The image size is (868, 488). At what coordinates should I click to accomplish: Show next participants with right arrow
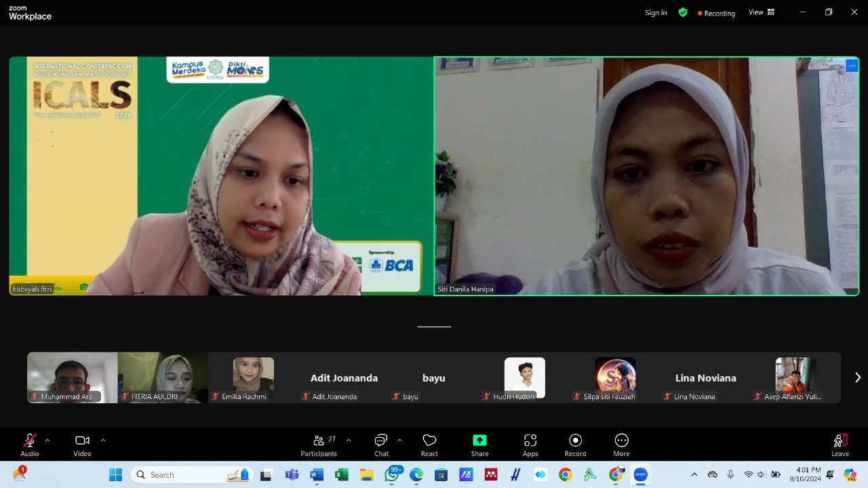click(x=857, y=378)
